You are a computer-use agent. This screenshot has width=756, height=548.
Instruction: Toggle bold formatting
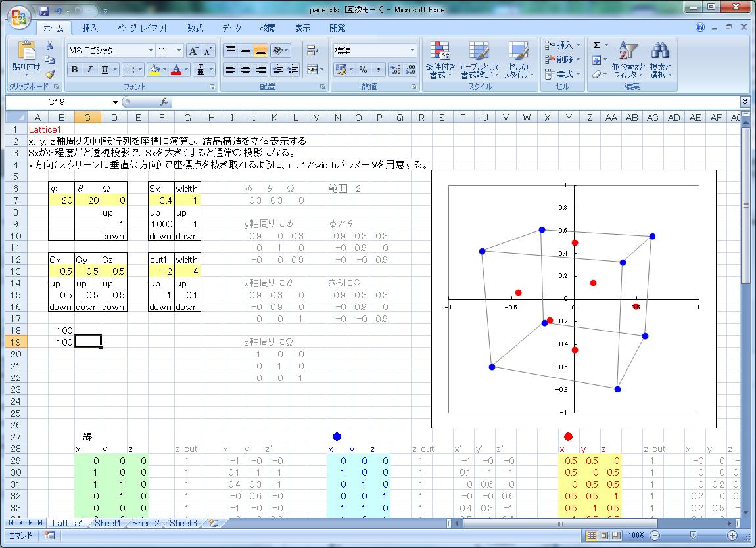coord(74,70)
